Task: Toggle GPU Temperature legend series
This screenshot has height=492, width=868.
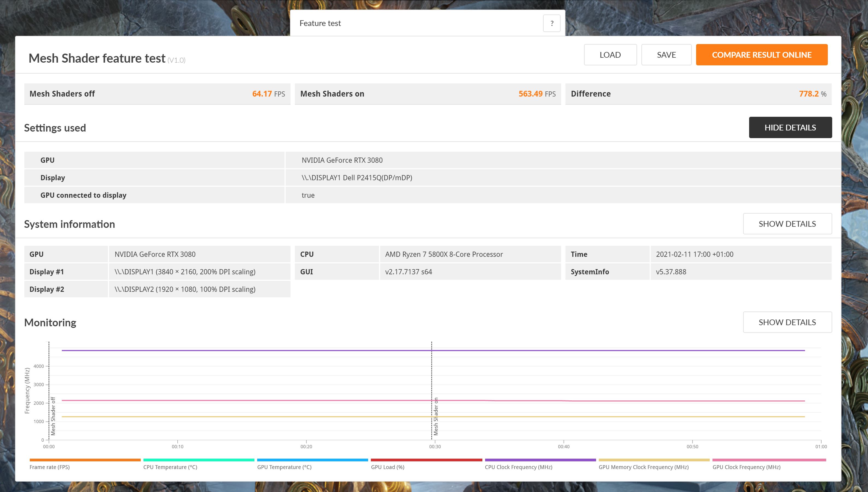Action: click(x=284, y=467)
